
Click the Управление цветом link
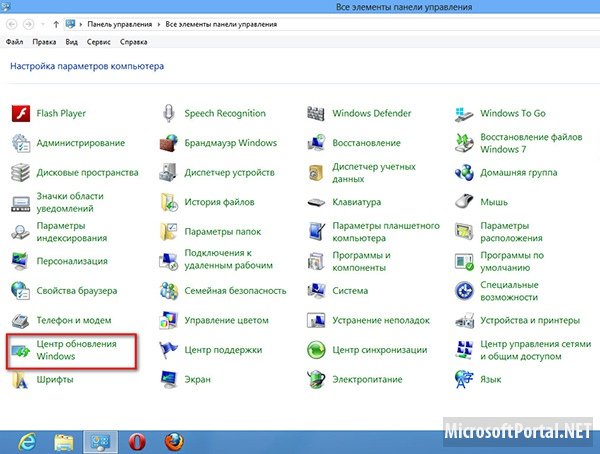coord(227,320)
